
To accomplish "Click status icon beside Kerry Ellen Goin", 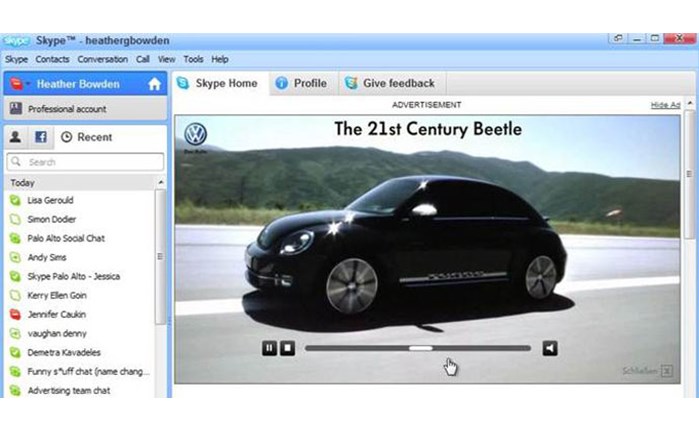I will 15,295.
